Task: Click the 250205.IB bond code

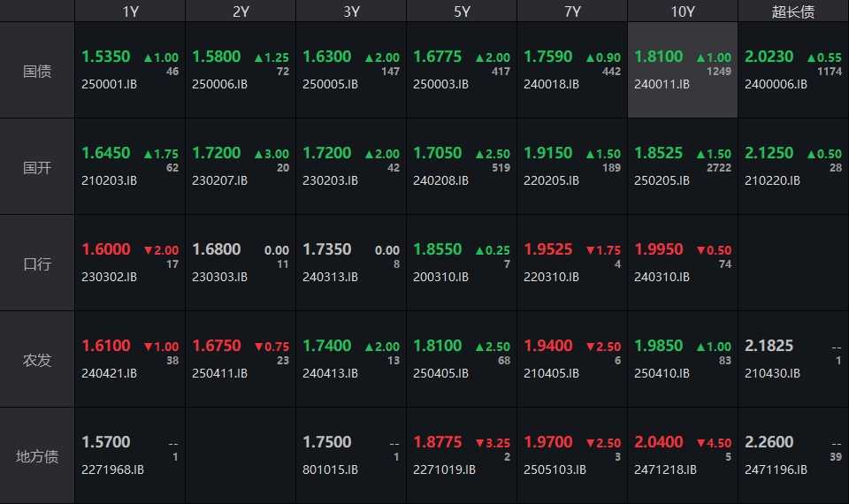Action: [x=662, y=180]
